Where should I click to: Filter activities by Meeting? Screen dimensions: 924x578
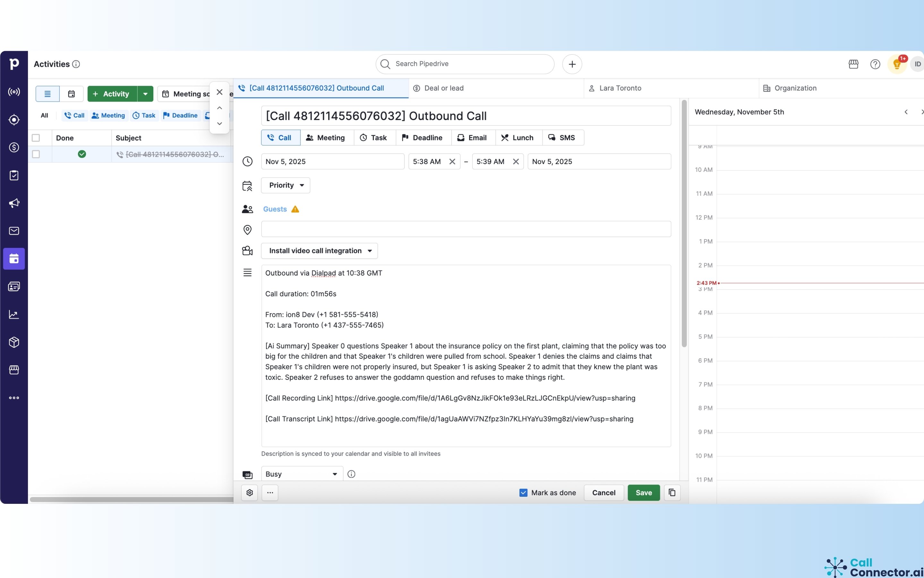[x=108, y=116]
